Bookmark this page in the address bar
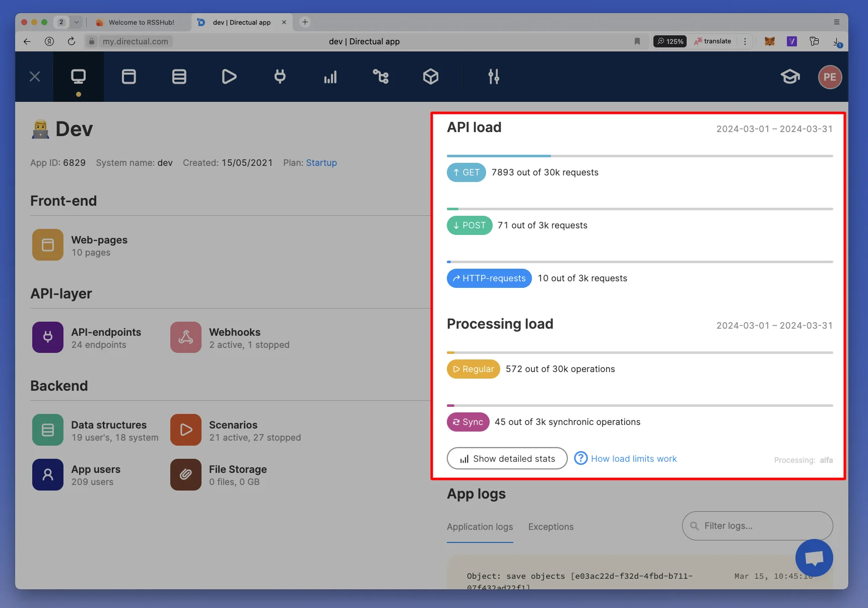 pyautogui.click(x=637, y=41)
